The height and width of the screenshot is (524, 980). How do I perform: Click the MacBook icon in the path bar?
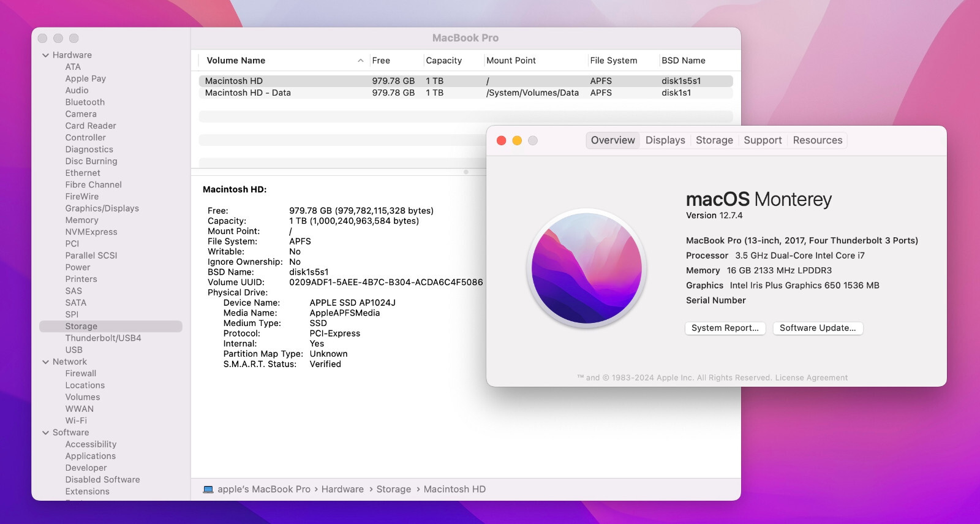pyautogui.click(x=208, y=489)
